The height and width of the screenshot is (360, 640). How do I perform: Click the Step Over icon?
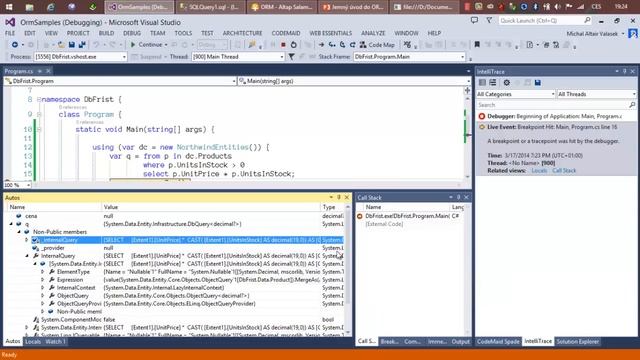click(x=342, y=45)
